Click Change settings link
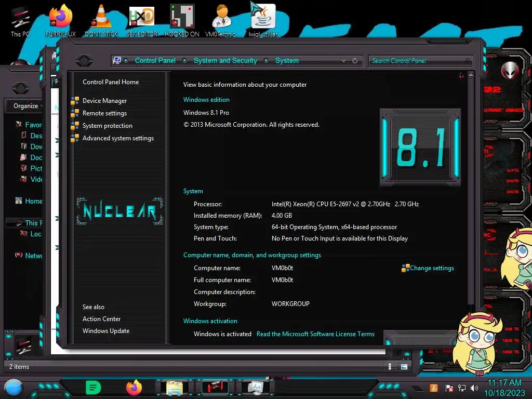The height and width of the screenshot is (399, 532). point(432,268)
